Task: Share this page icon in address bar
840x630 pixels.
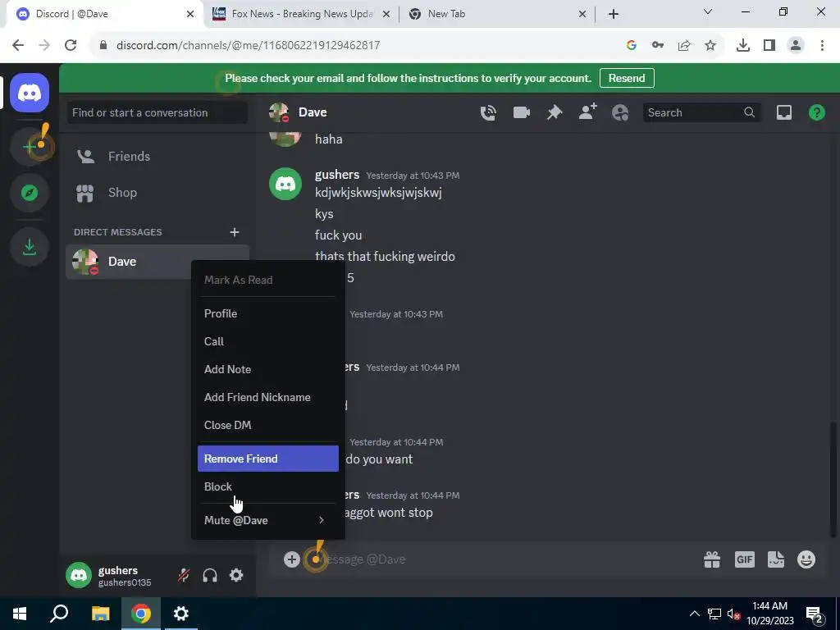Action: point(683,46)
